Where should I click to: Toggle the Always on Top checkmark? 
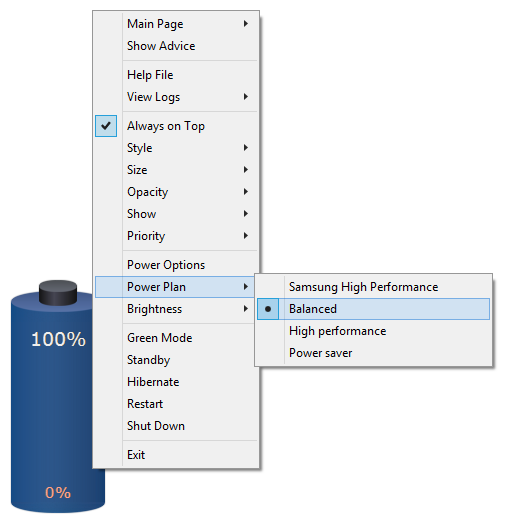click(106, 126)
